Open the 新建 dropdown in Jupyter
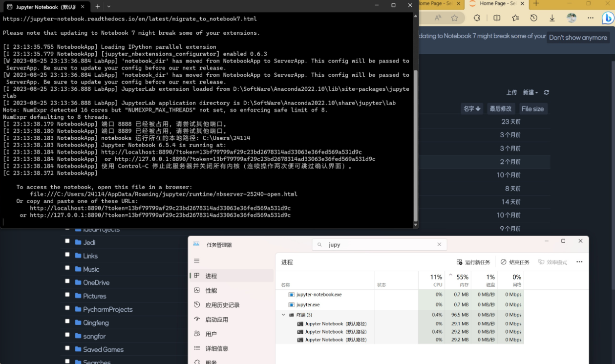Screen dimensions: 615x364 (x=530, y=92)
